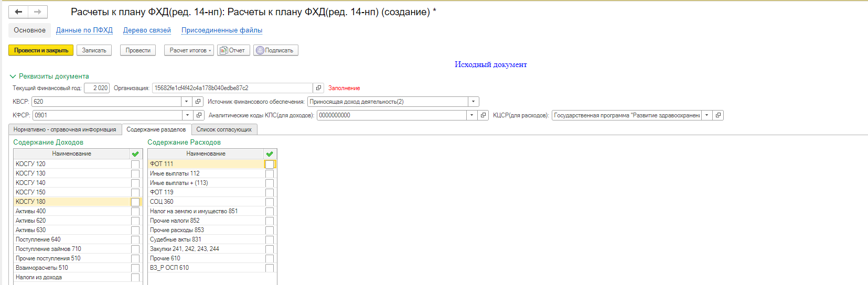
Task: Open the Аналитические коды КПС dropdown
Action: click(472, 115)
